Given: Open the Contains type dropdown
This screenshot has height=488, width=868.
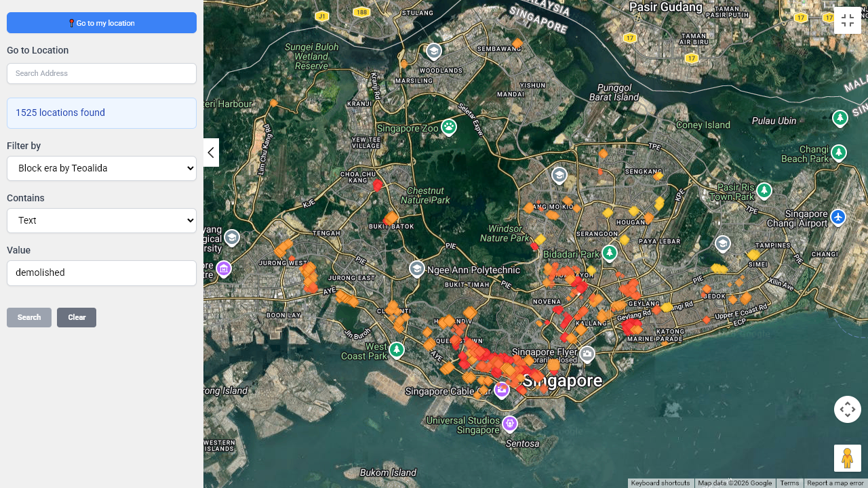Looking at the screenshot, I should [x=102, y=220].
